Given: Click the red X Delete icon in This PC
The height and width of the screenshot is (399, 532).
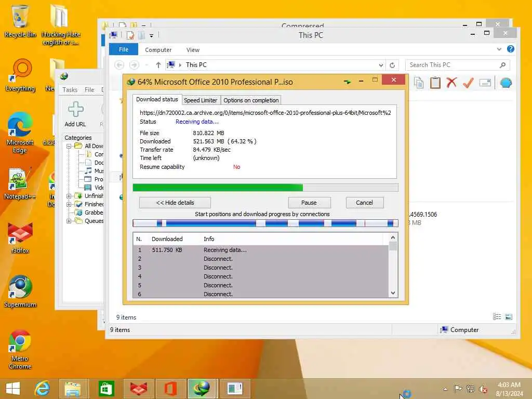Looking at the screenshot, I should pyautogui.click(x=451, y=83).
